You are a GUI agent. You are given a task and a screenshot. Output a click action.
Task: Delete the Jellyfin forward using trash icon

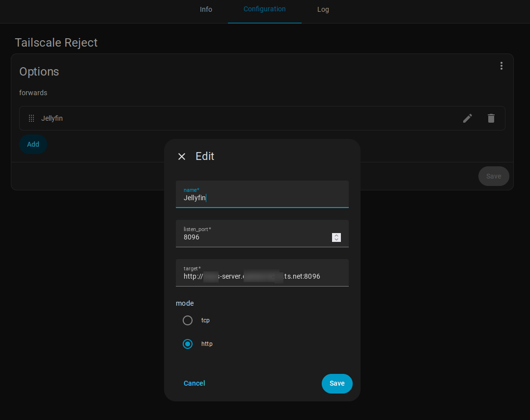pos(491,118)
